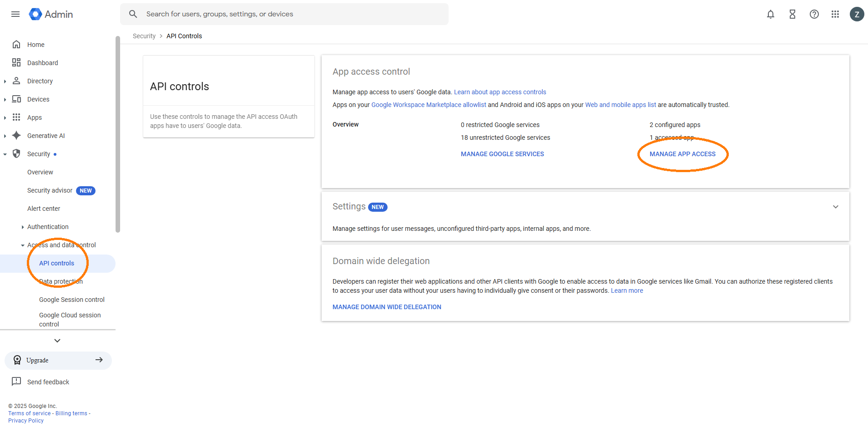The height and width of the screenshot is (428, 868).
Task: Open Terms of service link
Action: (x=30, y=413)
